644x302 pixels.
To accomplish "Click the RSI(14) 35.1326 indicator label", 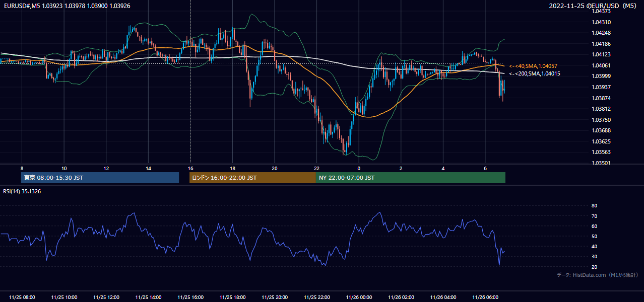I will click(22, 191).
